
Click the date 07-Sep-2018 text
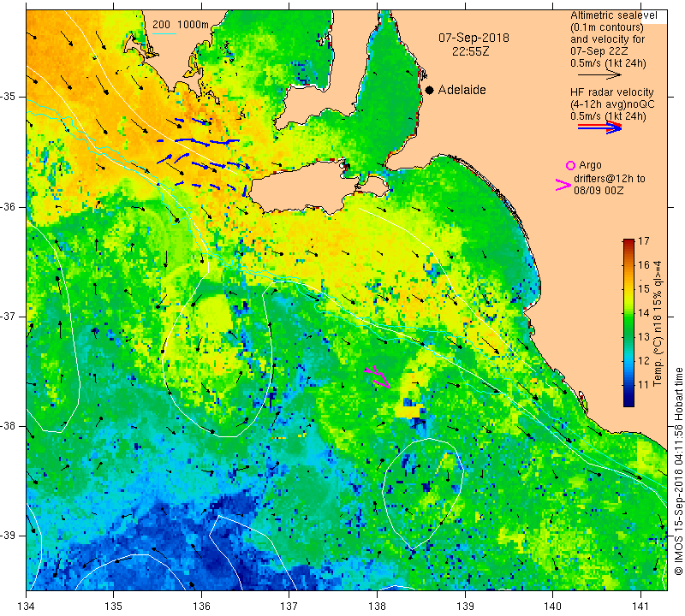coord(474,38)
